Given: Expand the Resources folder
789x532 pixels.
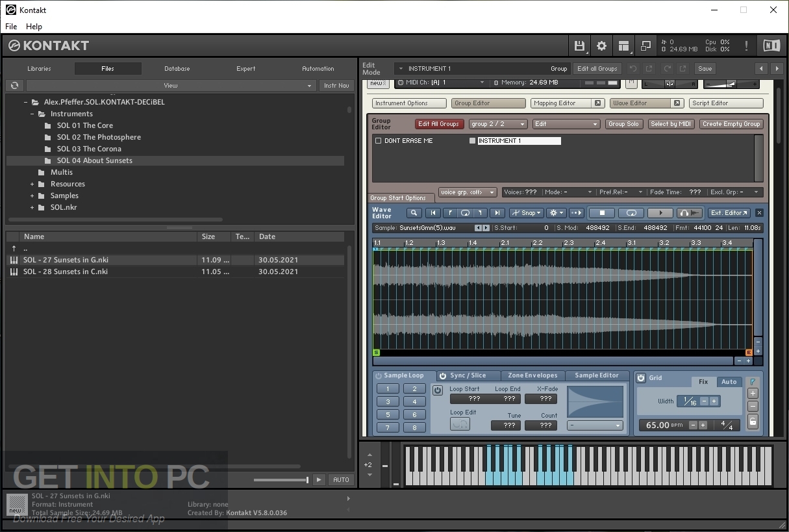Looking at the screenshot, I should [x=32, y=184].
